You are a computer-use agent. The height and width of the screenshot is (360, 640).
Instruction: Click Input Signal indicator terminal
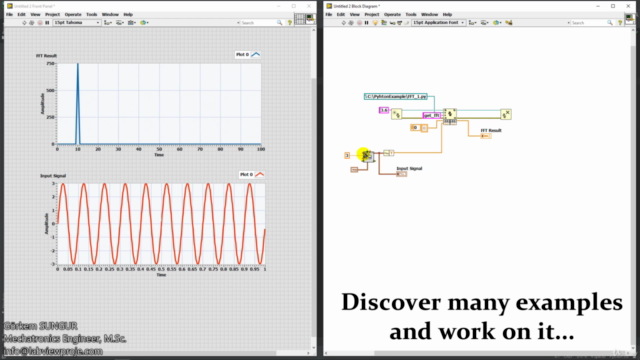click(x=402, y=174)
